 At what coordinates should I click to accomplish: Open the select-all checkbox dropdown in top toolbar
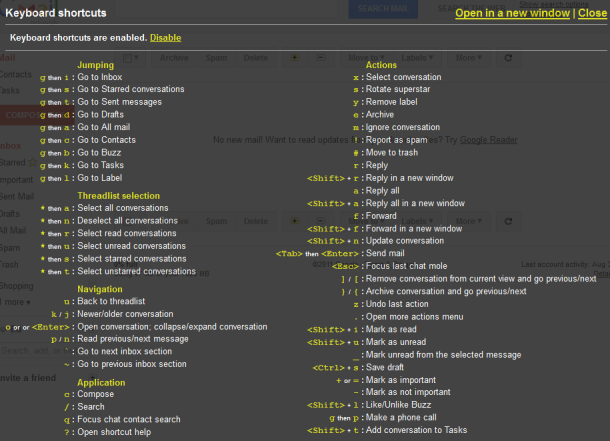point(130,58)
